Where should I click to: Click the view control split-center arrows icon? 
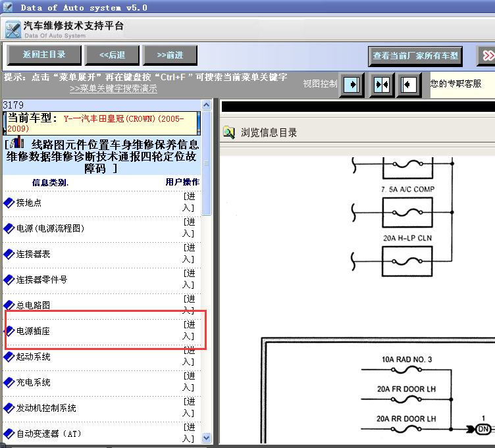point(382,85)
